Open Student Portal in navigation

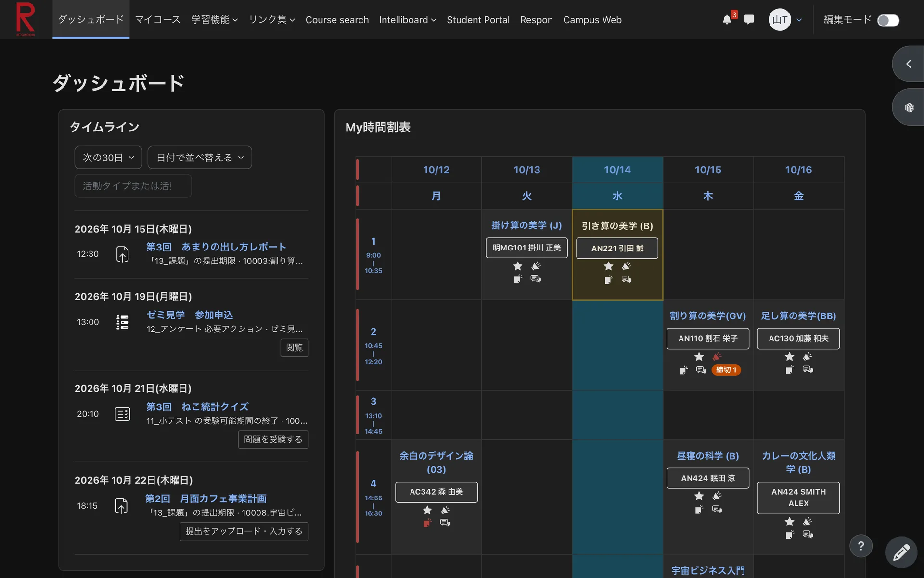478,20
